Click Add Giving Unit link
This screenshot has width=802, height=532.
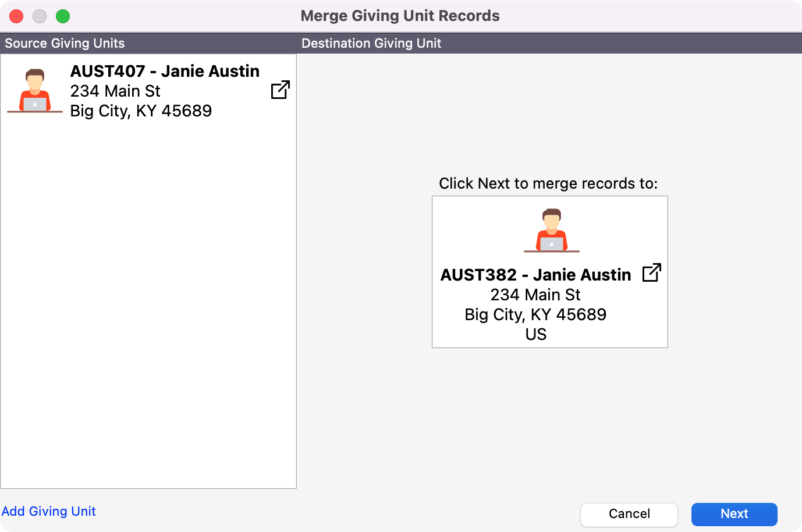tap(49, 511)
